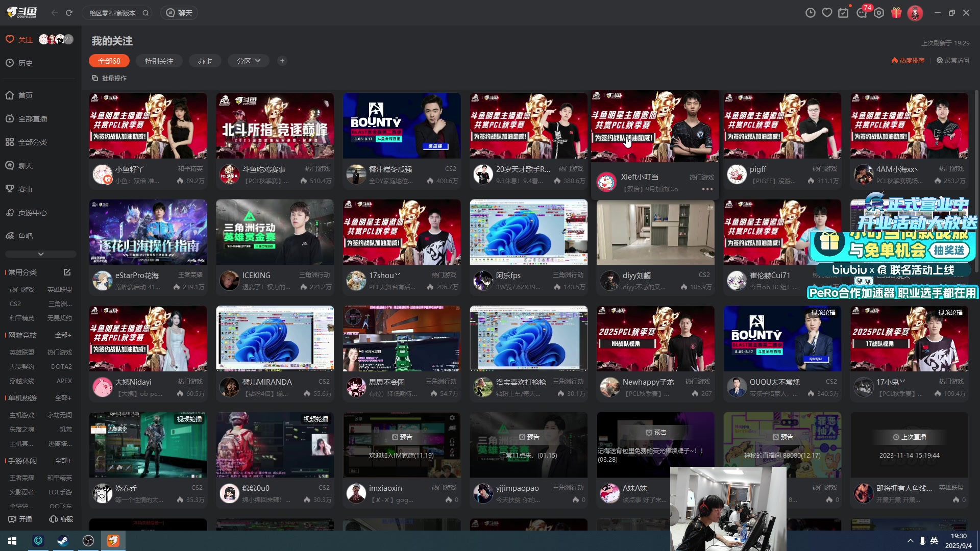Click the search field 绝区零2.2新版本
Viewport: 980px width, 551px height.
(112, 13)
